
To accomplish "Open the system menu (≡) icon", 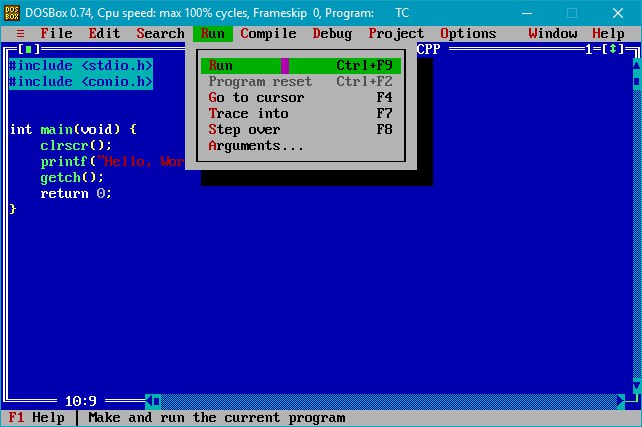I will click(20, 34).
